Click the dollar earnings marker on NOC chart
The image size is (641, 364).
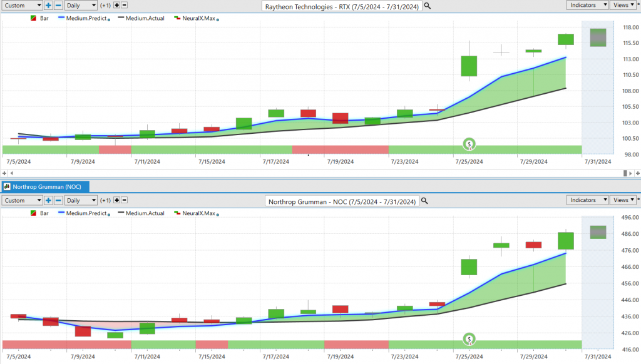click(469, 339)
